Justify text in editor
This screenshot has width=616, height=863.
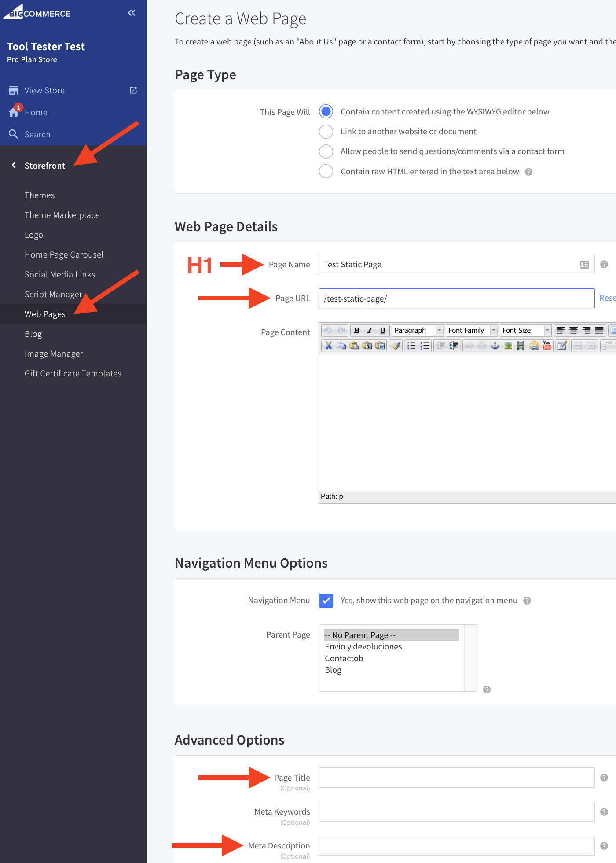(599, 330)
